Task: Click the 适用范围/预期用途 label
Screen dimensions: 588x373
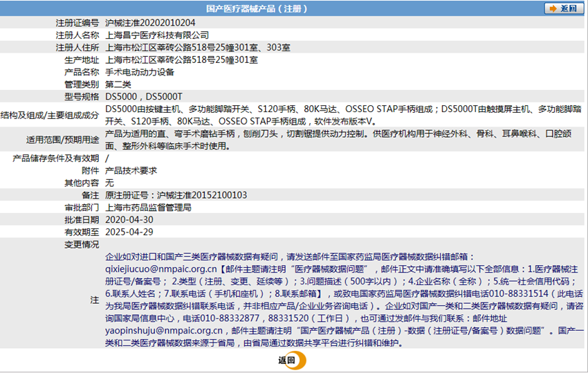Action: tap(63, 140)
